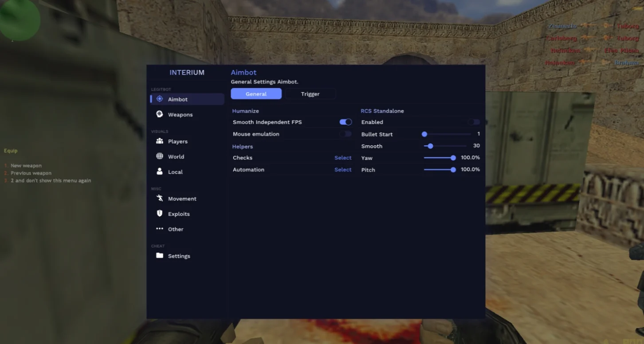Turn on the RCS Standalone Enabled toggle
644x344 pixels.
pyautogui.click(x=474, y=122)
